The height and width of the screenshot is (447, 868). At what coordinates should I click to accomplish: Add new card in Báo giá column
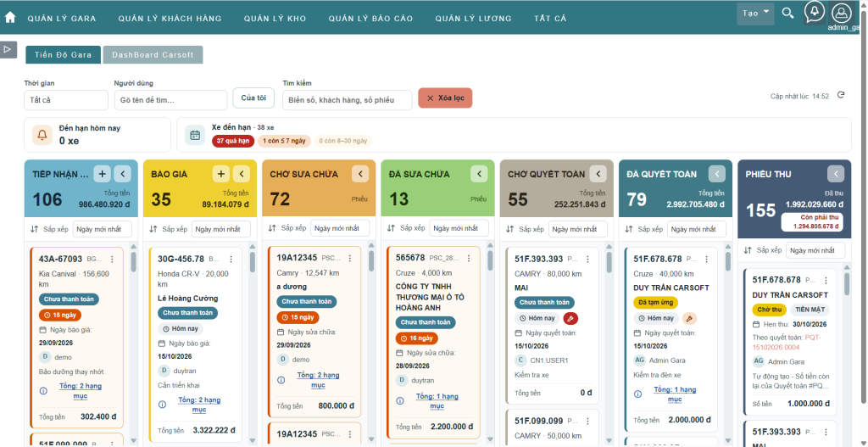click(x=221, y=174)
